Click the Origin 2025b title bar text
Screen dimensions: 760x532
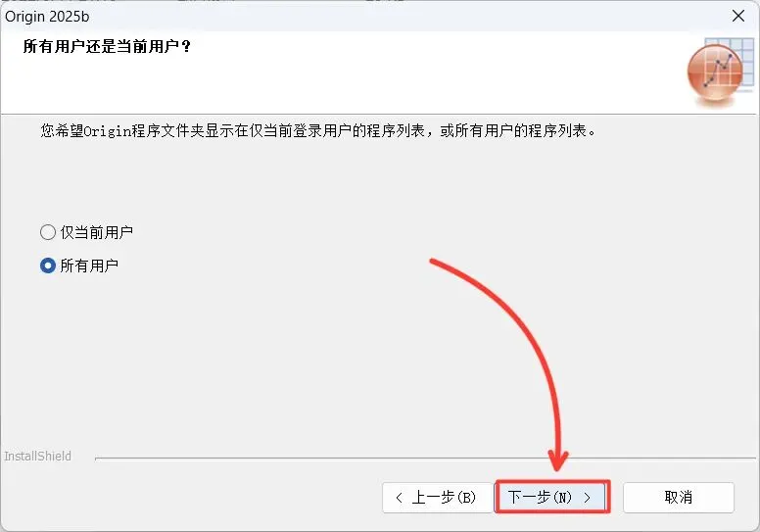point(47,17)
